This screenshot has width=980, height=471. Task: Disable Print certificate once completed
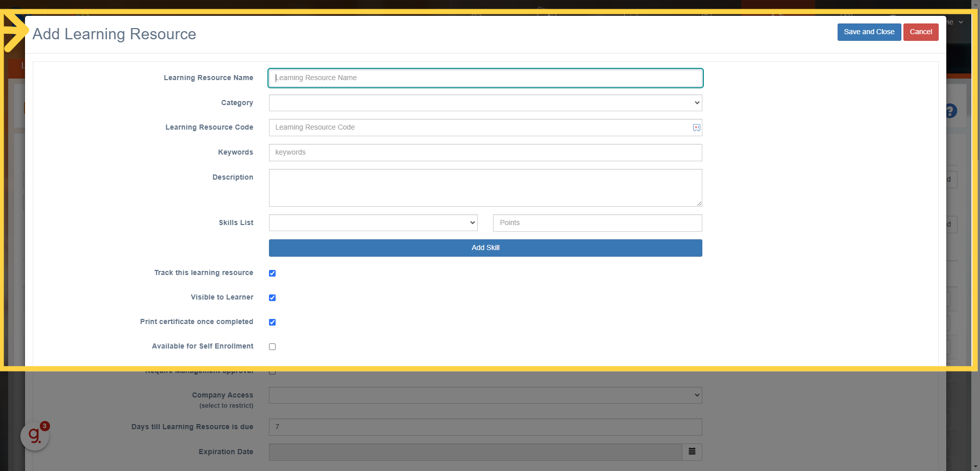pyautogui.click(x=273, y=322)
